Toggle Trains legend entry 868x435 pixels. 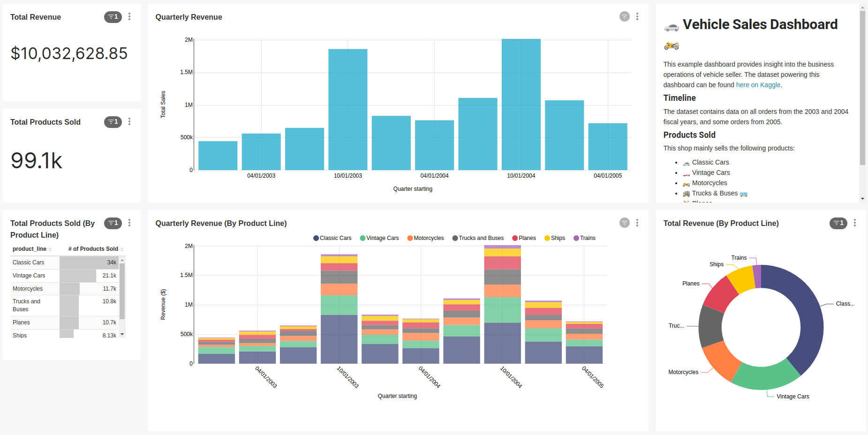[585, 238]
